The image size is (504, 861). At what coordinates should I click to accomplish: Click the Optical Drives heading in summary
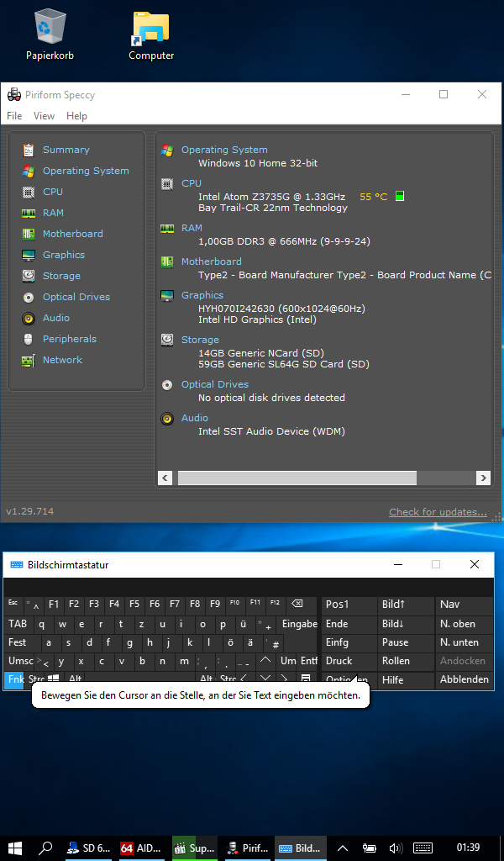pos(214,384)
